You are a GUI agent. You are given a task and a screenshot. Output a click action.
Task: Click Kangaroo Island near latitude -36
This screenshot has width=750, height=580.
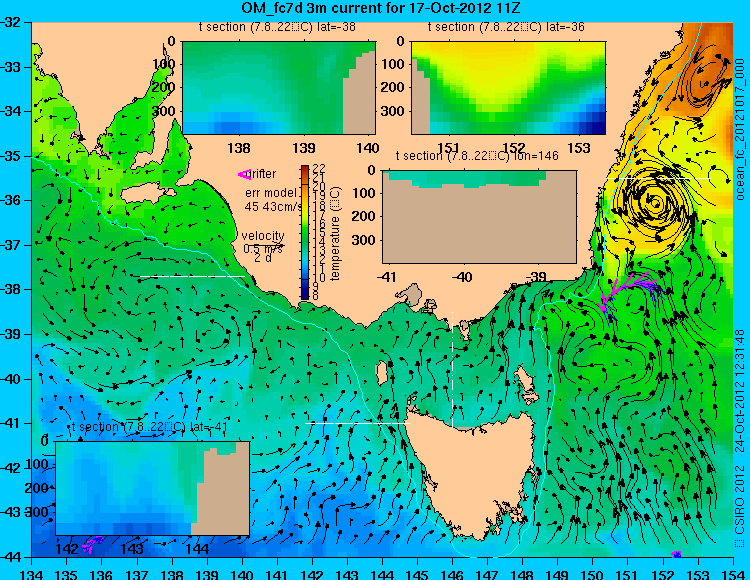coord(147,194)
